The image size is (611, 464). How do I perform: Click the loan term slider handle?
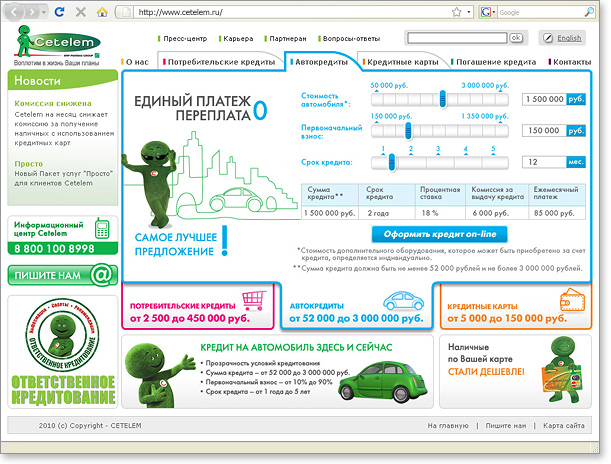point(392,162)
